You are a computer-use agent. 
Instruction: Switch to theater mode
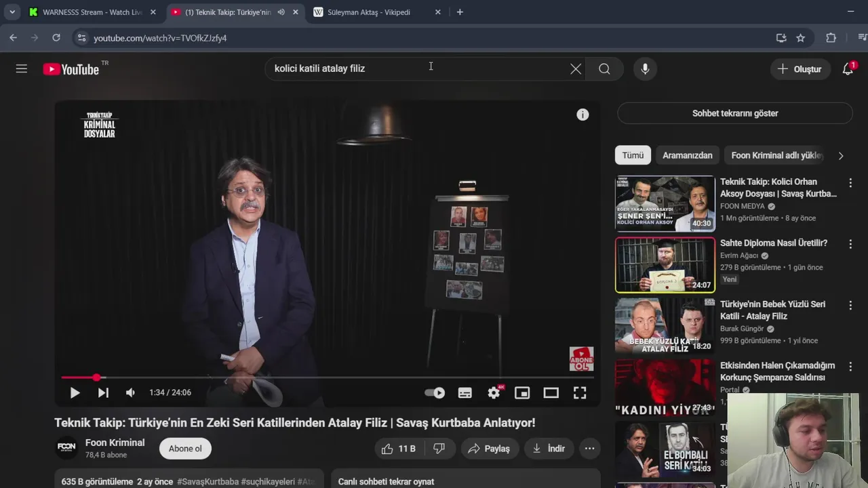coord(551,392)
